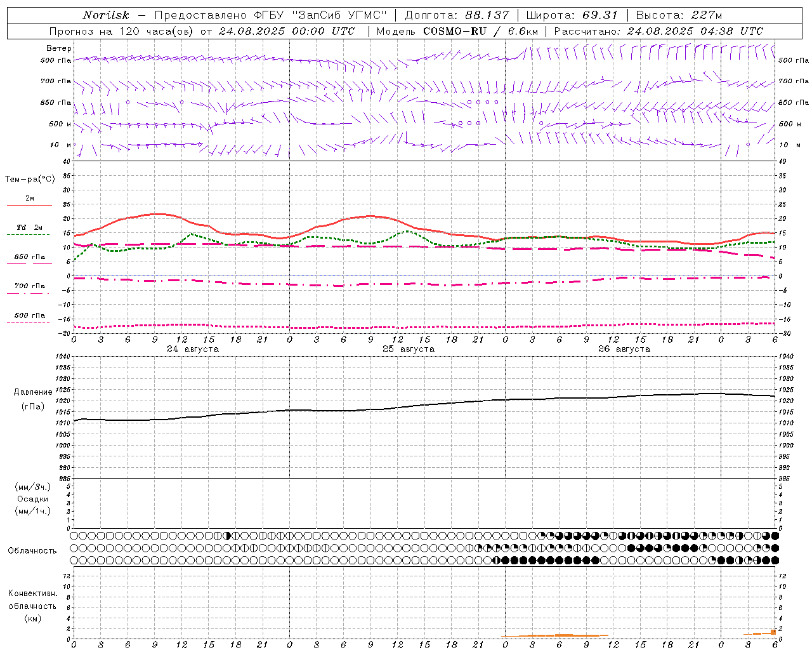Click the 40 value on left temperature axis
Screen dimensions: 812x650
point(66,161)
